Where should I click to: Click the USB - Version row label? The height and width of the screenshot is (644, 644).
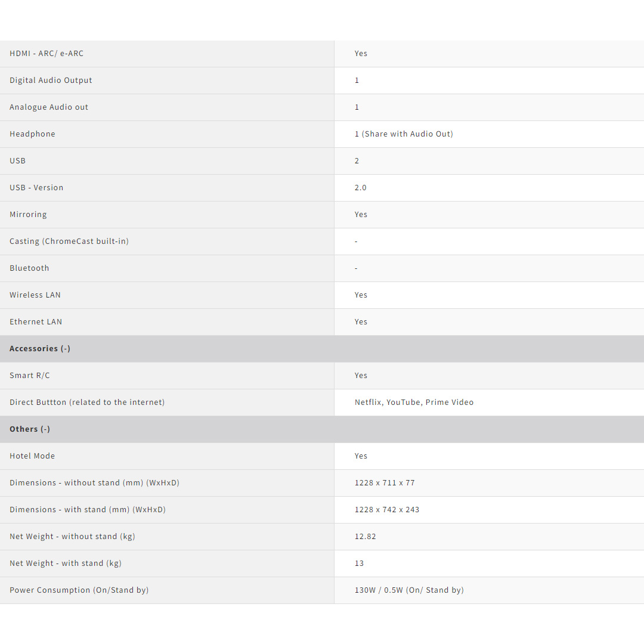[36, 187]
